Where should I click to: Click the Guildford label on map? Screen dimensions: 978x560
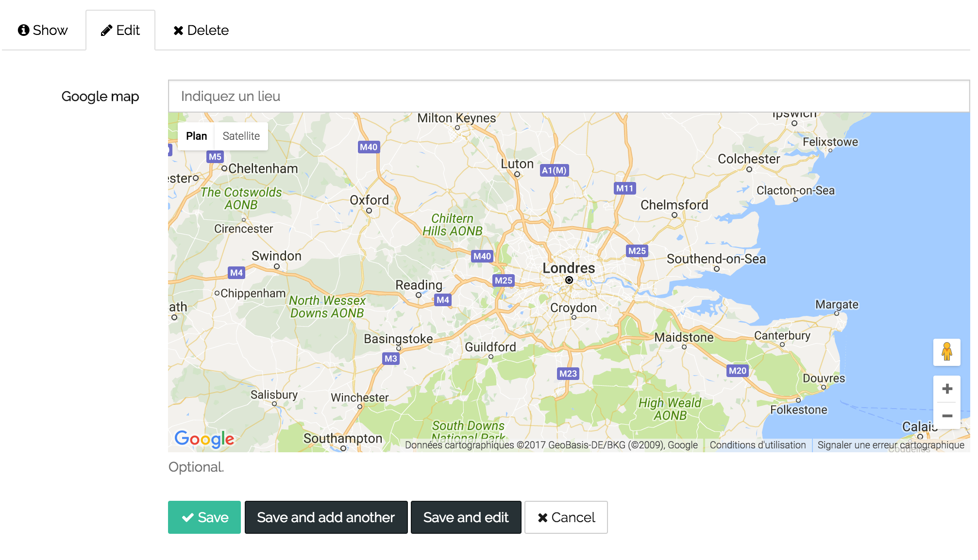490,347
